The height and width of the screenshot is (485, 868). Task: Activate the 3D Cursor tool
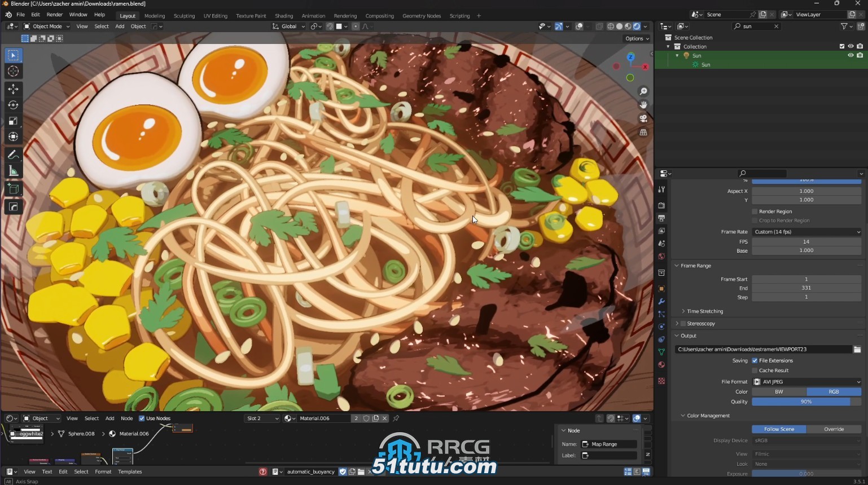pos(14,71)
